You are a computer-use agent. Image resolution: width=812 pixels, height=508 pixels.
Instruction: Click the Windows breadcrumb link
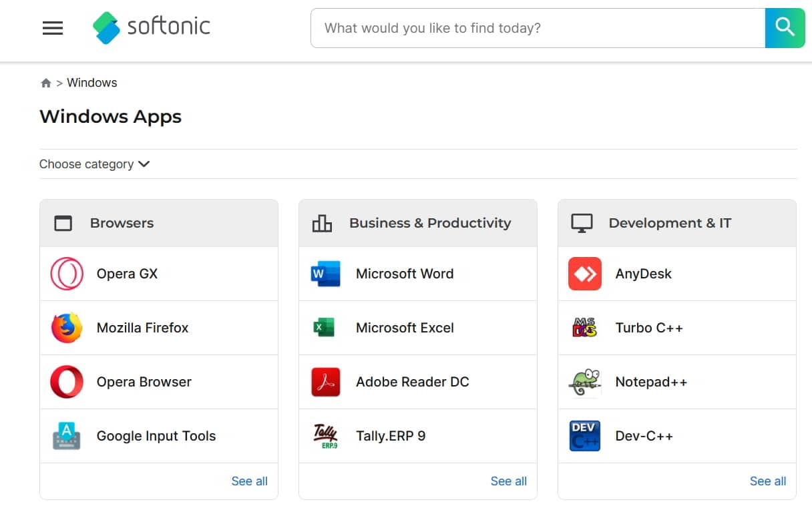point(92,83)
